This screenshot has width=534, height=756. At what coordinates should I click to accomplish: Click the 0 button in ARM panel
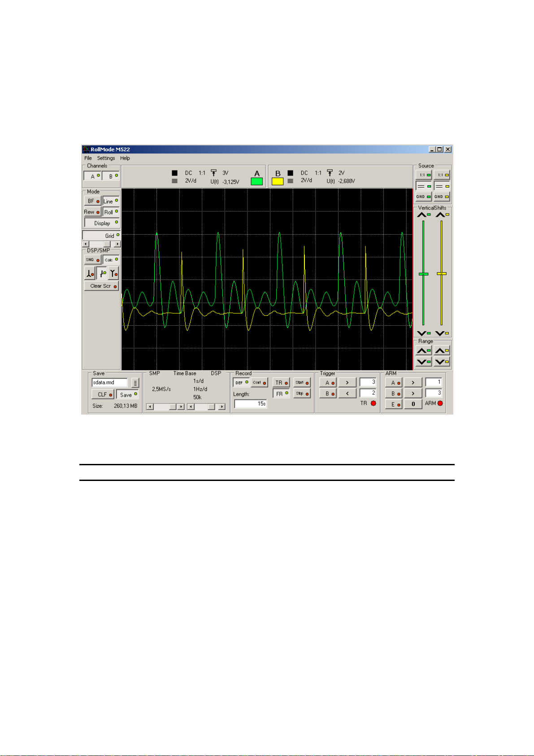(413, 404)
